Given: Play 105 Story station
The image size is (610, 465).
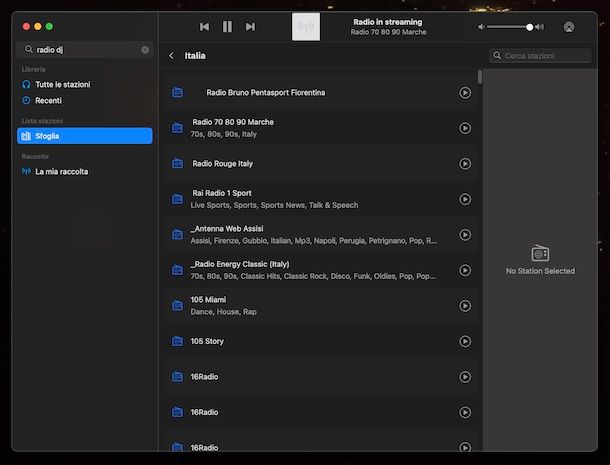Looking at the screenshot, I should click(465, 341).
